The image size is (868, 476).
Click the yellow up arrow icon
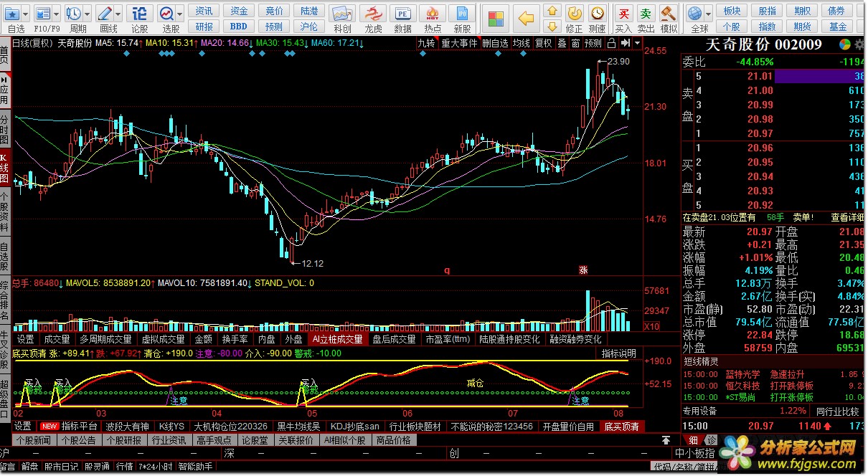pyautogui.click(x=552, y=11)
